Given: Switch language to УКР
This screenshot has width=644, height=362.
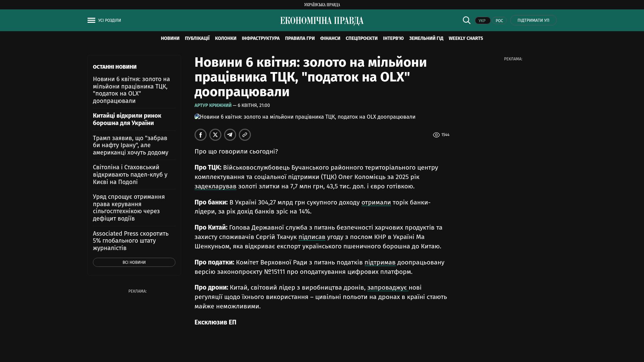Looking at the screenshot, I should 482,20.
